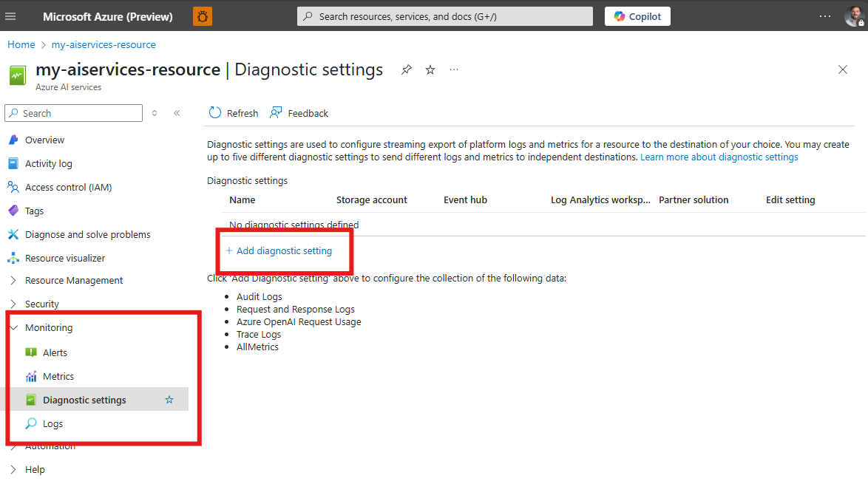The image size is (868, 498).
Task: Open Learn more about diagnostic settings
Action: coord(718,156)
